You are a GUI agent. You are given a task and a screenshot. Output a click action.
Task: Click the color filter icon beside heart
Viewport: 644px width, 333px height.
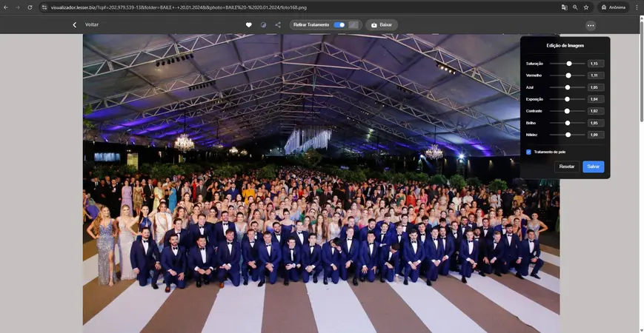click(263, 24)
